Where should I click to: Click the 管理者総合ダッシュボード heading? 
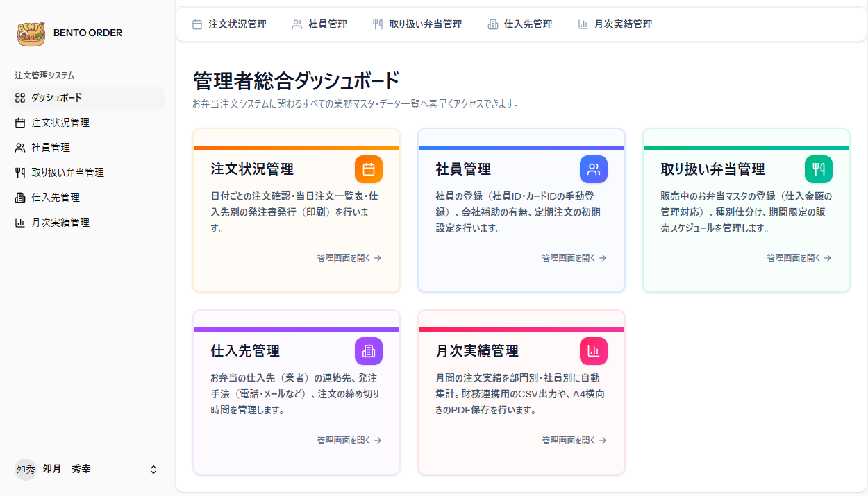click(297, 81)
